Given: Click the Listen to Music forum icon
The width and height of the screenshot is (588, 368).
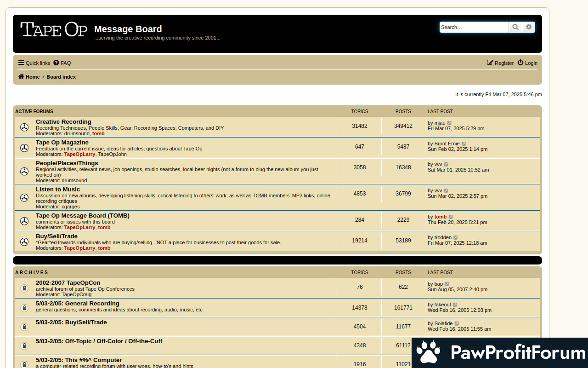Looking at the screenshot, I should 24,197.
